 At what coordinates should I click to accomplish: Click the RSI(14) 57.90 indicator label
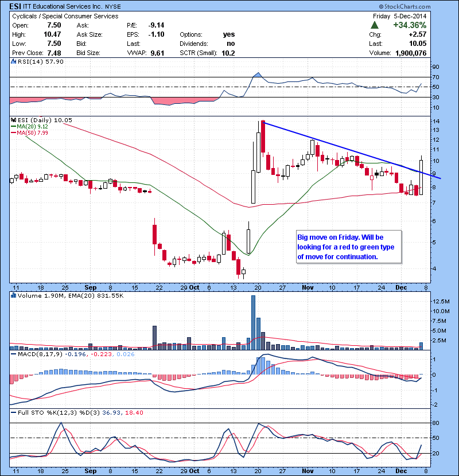coord(40,61)
